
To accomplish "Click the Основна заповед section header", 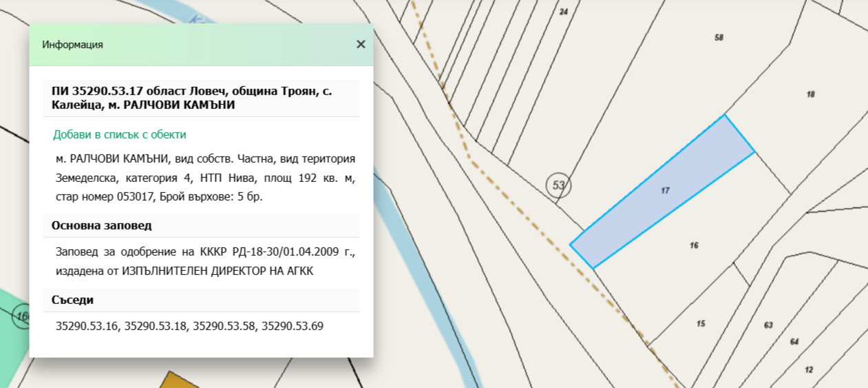I will click(x=101, y=225).
